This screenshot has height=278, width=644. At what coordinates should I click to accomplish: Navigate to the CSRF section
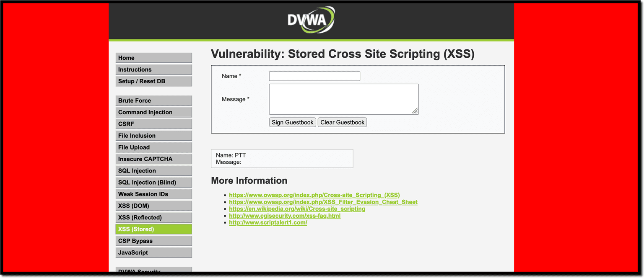(x=153, y=124)
